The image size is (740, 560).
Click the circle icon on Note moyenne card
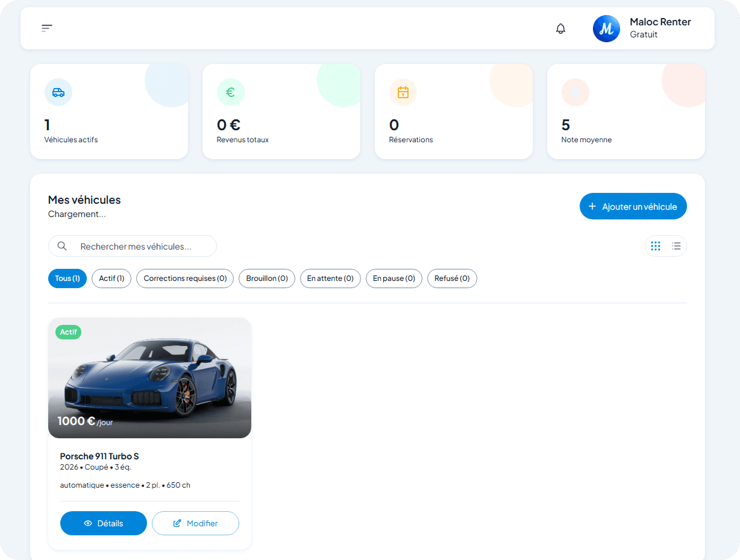(575, 92)
